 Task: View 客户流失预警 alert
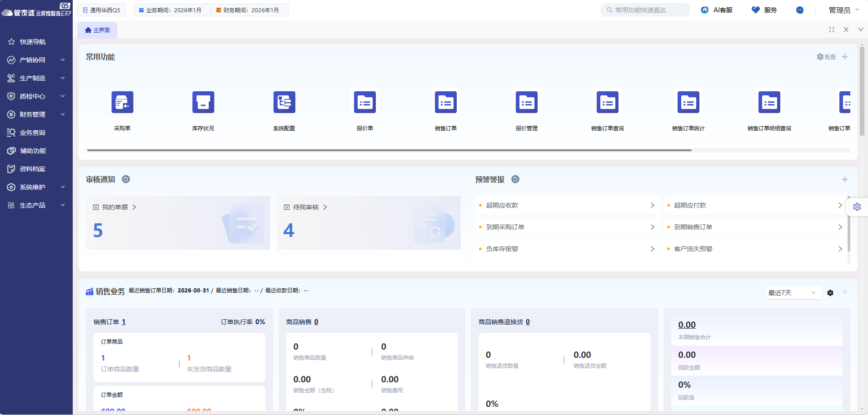pyautogui.click(x=754, y=249)
